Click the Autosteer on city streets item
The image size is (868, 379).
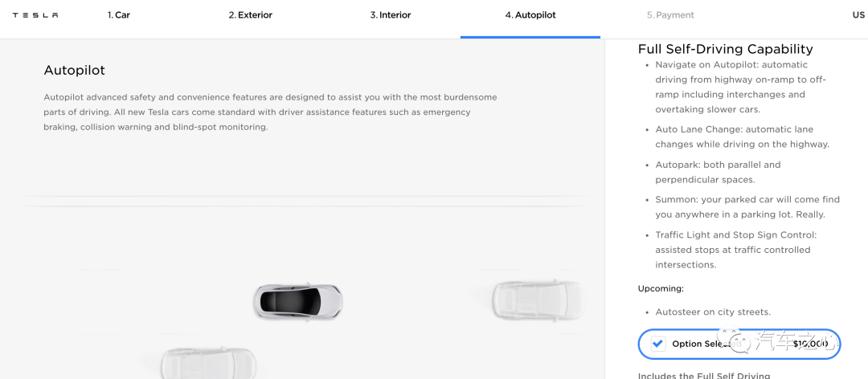pyautogui.click(x=712, y=312)
